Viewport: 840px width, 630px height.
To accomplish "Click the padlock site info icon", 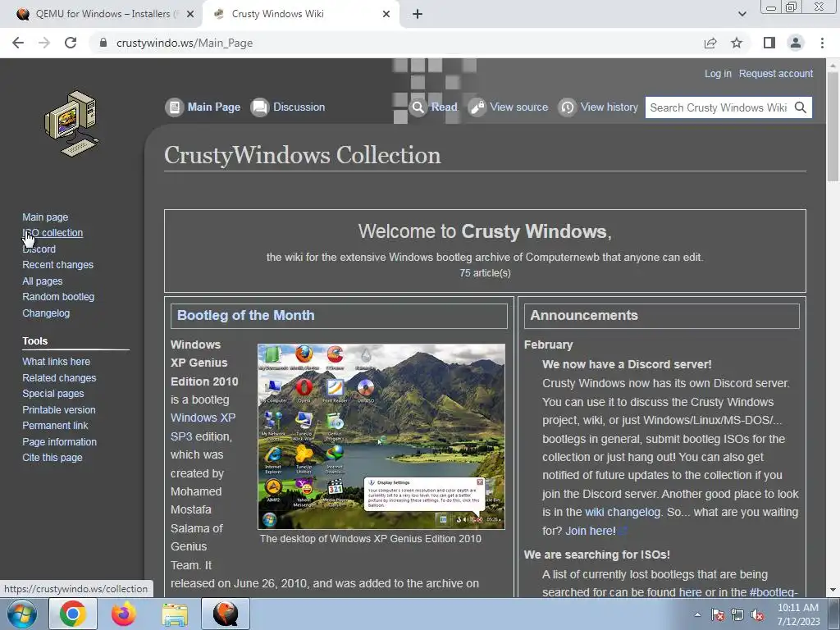I will pyautogui.click(x=103, y=43).
